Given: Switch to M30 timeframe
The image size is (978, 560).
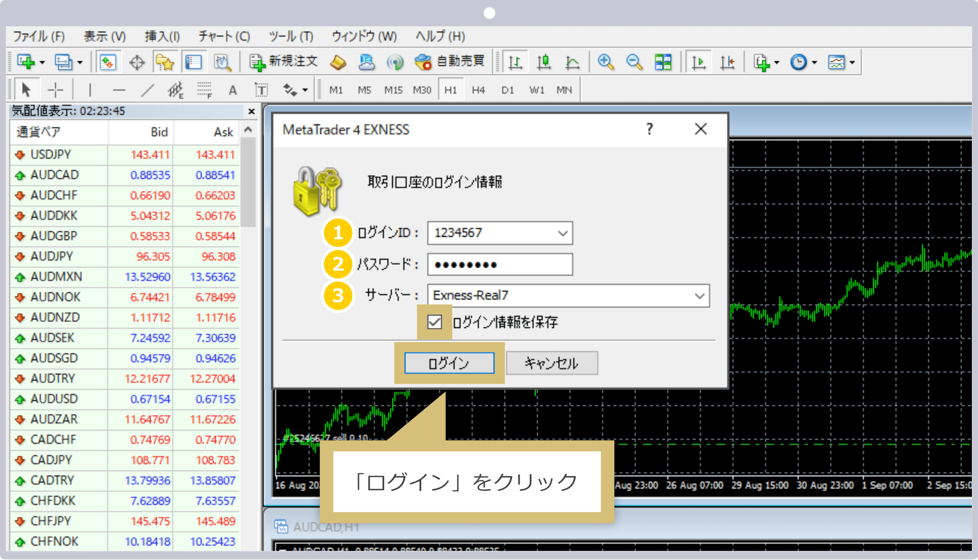Looking at the screenshot, I should 422,90.
